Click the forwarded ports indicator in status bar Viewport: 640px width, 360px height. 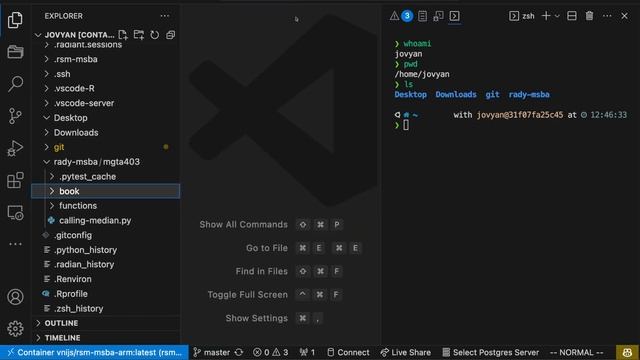[307, 352]
